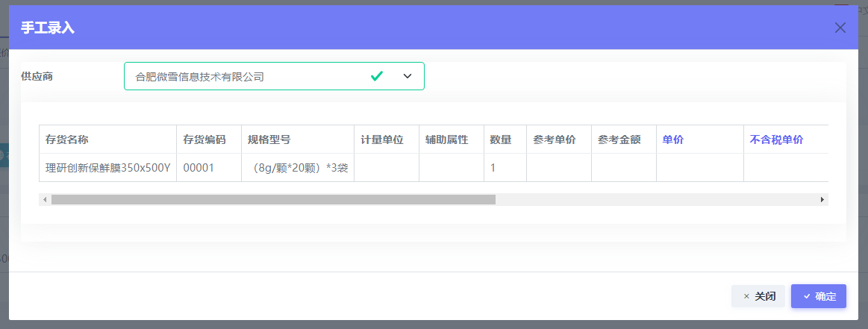Close the 手工录入 dialog with X
Image resolution: width=868 pixels, height=329 pixels.
pyautogui.click(x=840, y=28)
